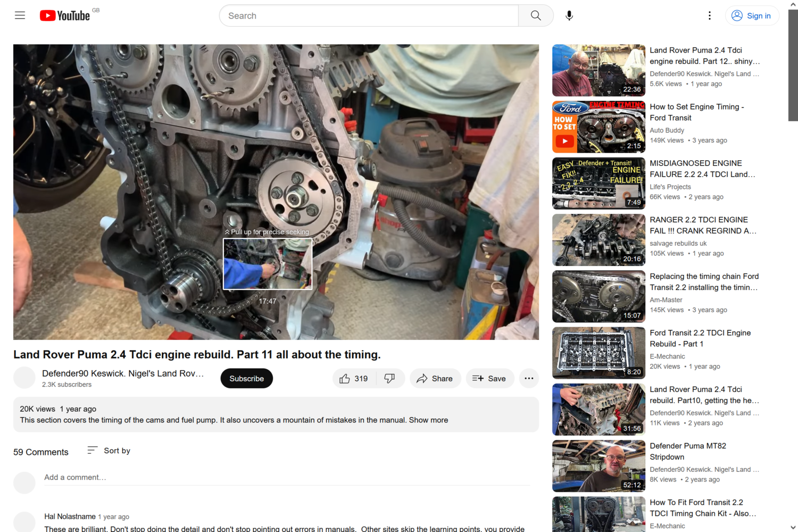
Task: Open the Sort by comments dropdown
Action: coord(109,451)
